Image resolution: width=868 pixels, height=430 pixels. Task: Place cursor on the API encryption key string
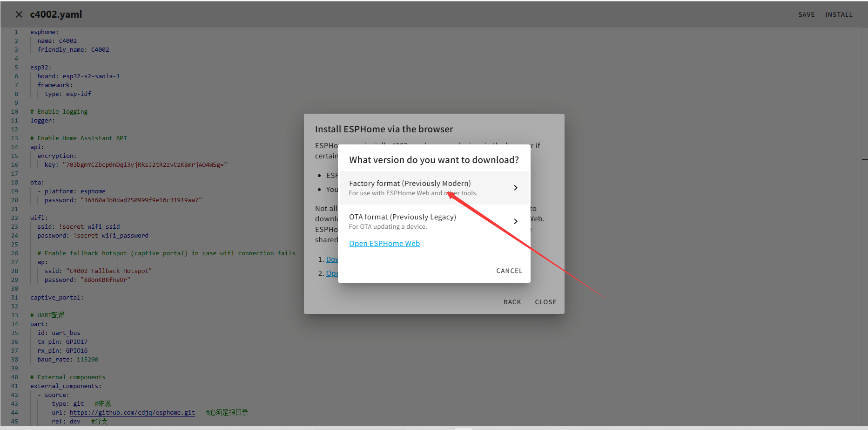(x=145, y=164)
